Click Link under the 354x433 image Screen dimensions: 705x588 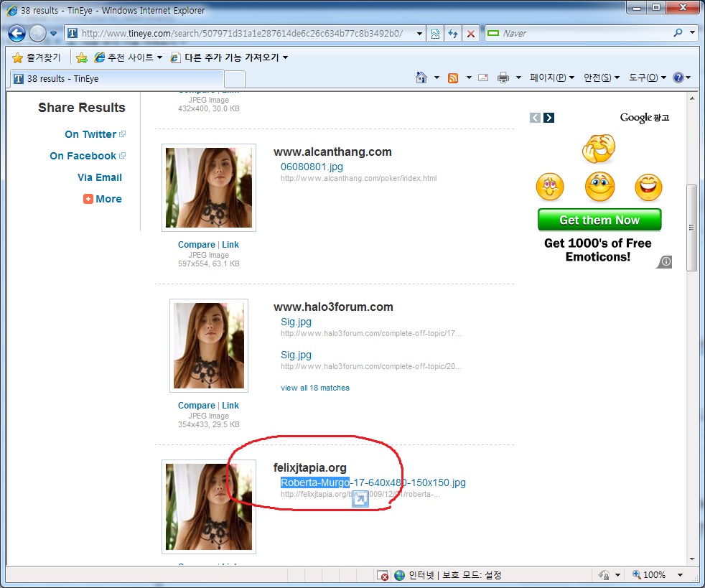pyautogui.click(x=230, y=406)
